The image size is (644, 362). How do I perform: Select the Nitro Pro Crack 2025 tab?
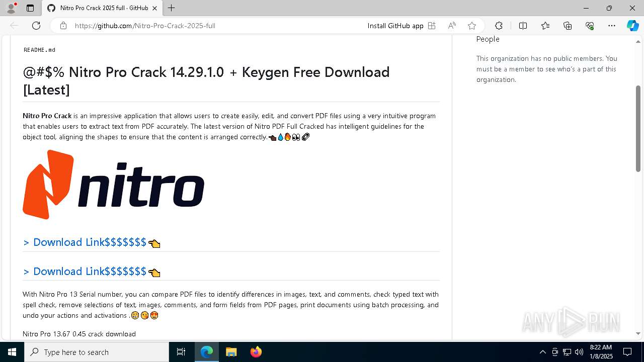(103, 8)
